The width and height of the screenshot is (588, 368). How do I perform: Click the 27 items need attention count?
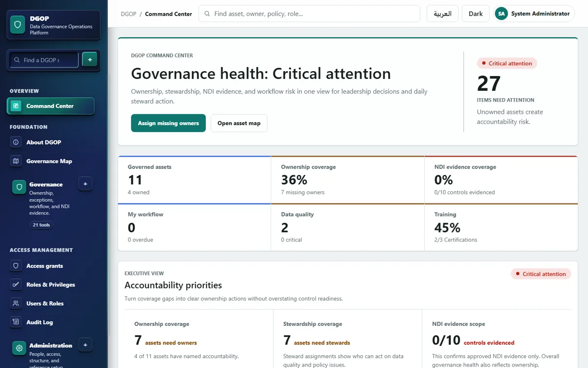[489, 84]
